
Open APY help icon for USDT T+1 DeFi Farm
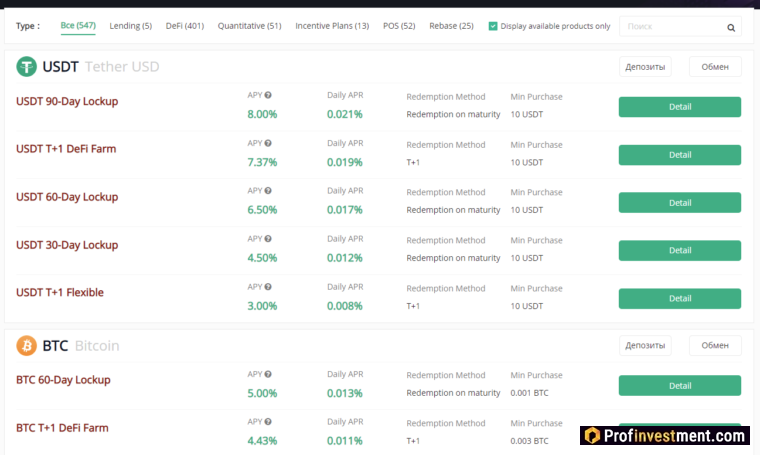pos(268,143)
